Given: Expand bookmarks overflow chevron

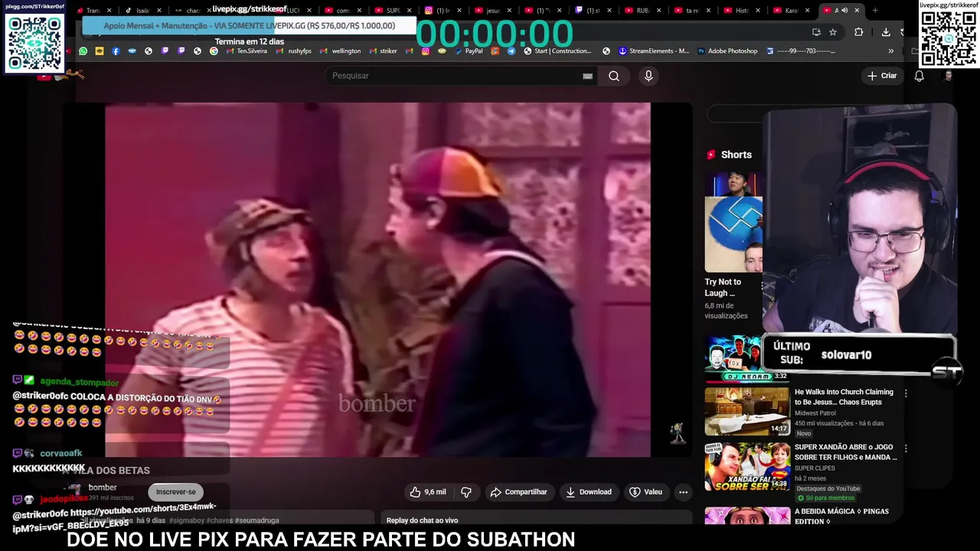Looking at the screenshot, I should (890, 51).
